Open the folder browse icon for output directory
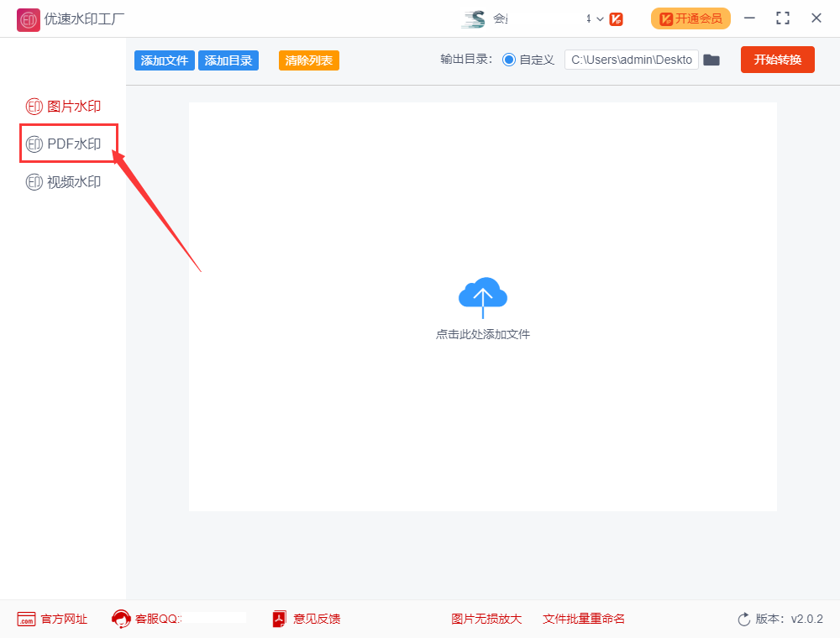The width and height of the screenshot is (840, 638). pos(711,60)
